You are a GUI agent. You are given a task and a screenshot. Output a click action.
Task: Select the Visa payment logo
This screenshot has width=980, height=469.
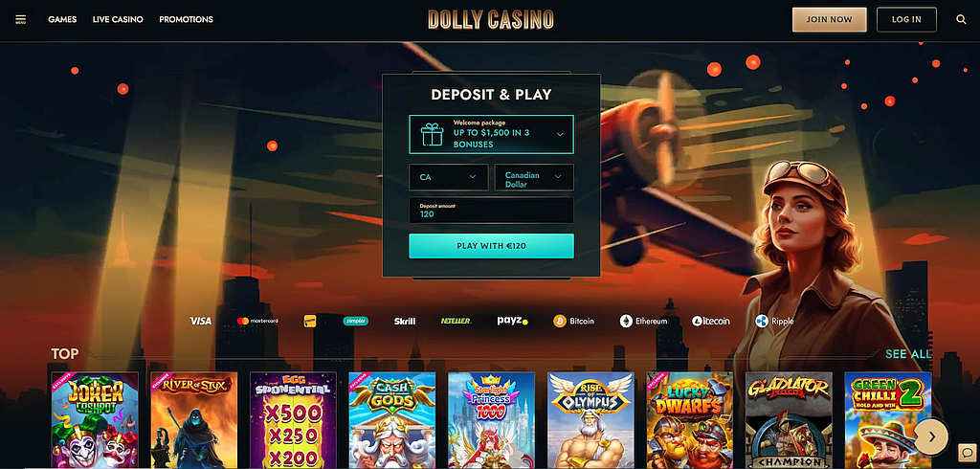click(x=201, y=321)
